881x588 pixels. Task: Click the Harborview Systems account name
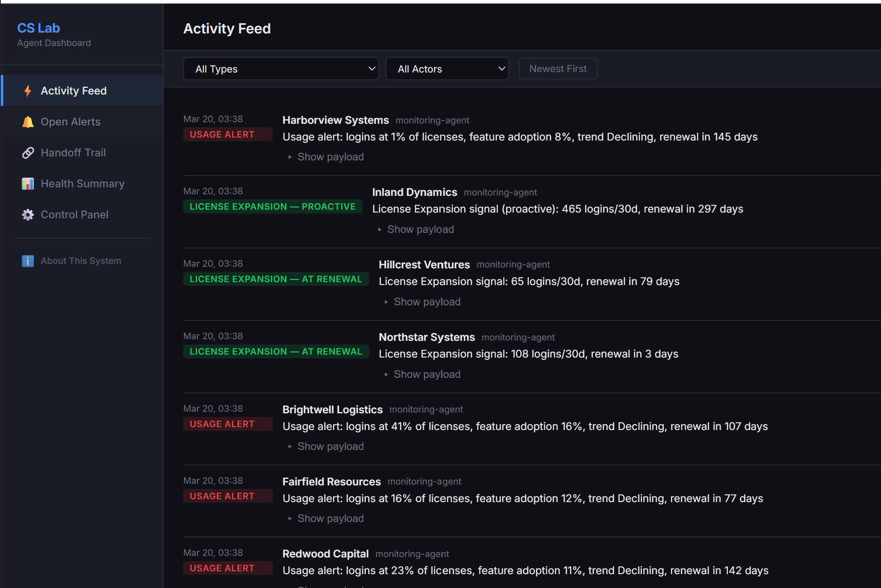click(x=336, y=120)
